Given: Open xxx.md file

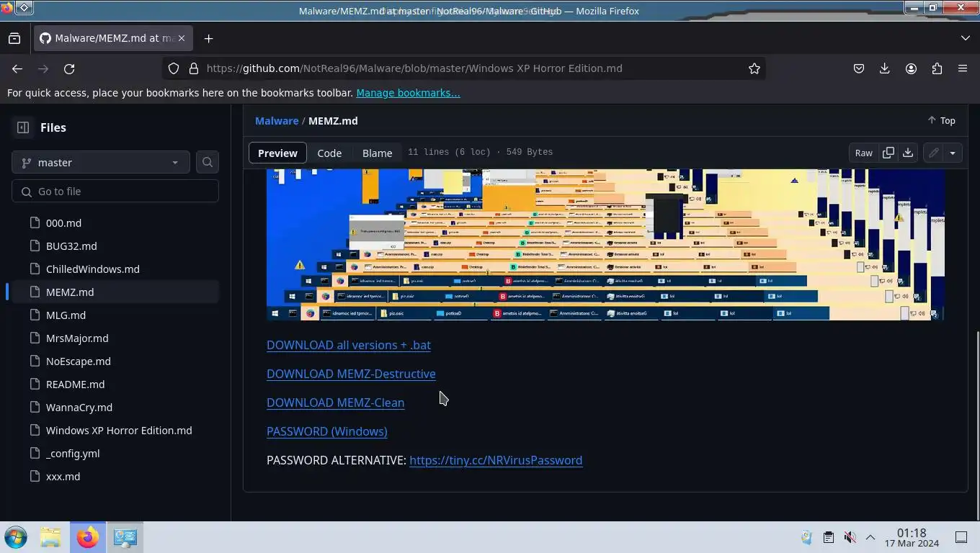Looking at the screenshot, I should pyautogui.click(x=63, y=477).
